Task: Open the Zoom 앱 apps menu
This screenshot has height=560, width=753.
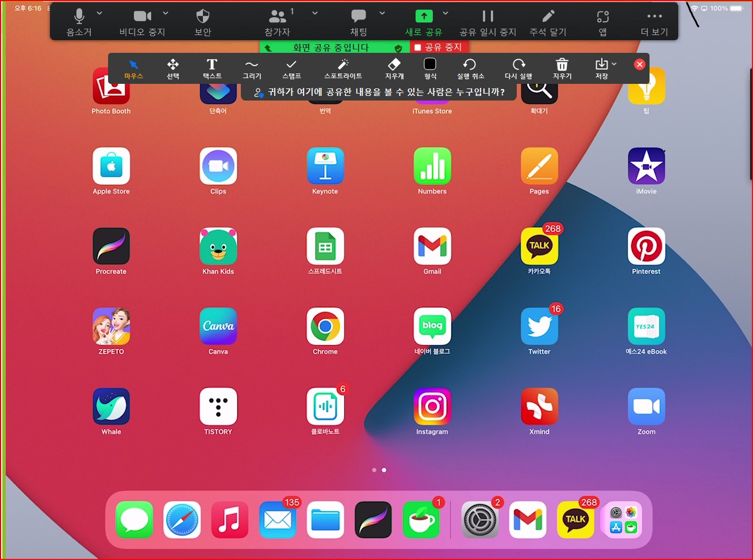Action: (602, 22)
